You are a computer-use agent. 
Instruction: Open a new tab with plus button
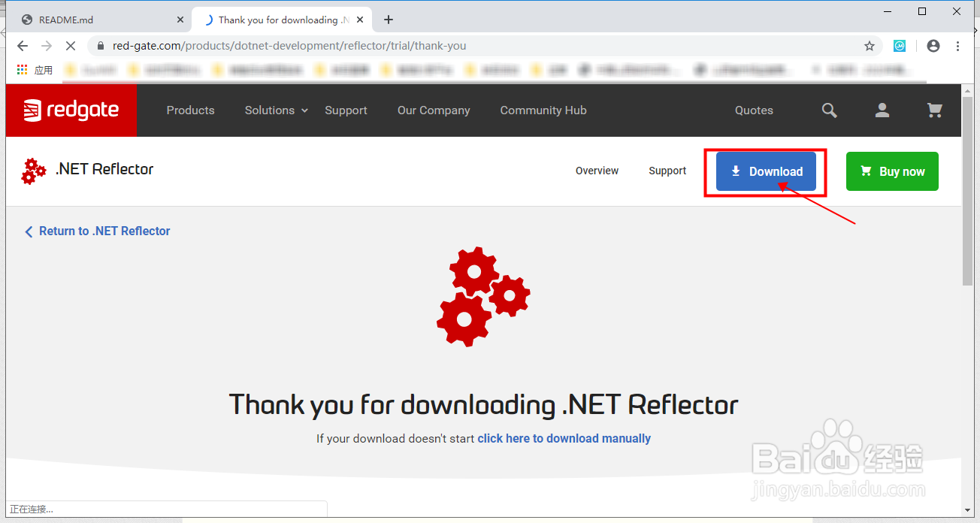(389, 20)
